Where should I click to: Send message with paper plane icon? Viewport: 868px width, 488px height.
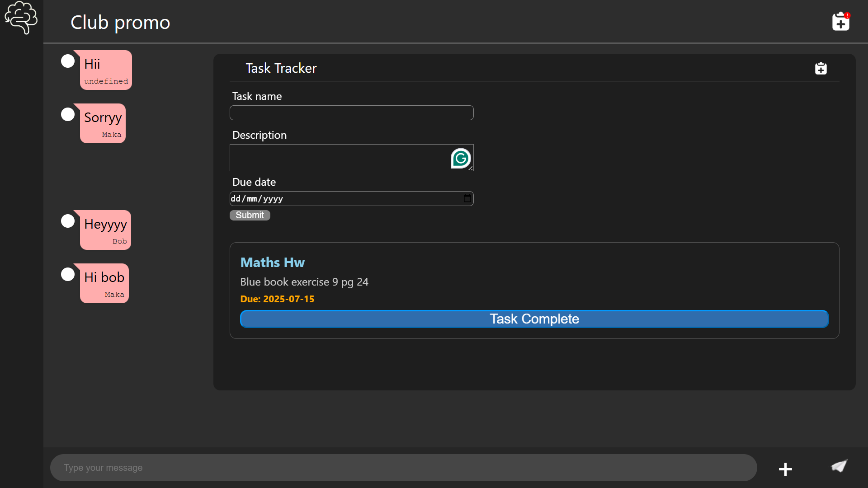point(839,466)
